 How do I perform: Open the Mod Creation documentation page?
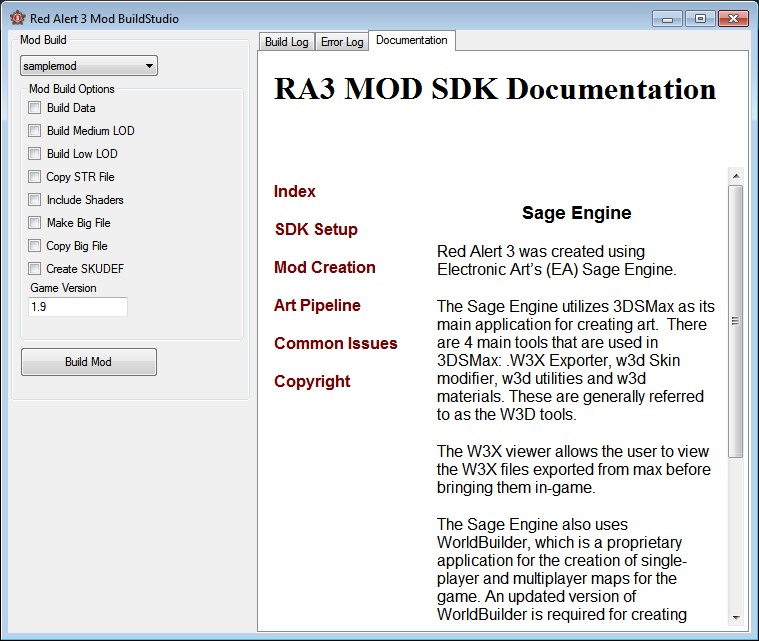325,267
